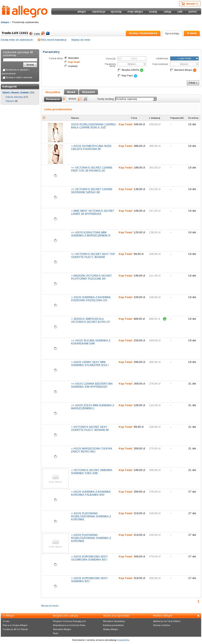Expand the Czas realizacji dropdown
The height and width of the screenshot is (644, 202).
184,64
